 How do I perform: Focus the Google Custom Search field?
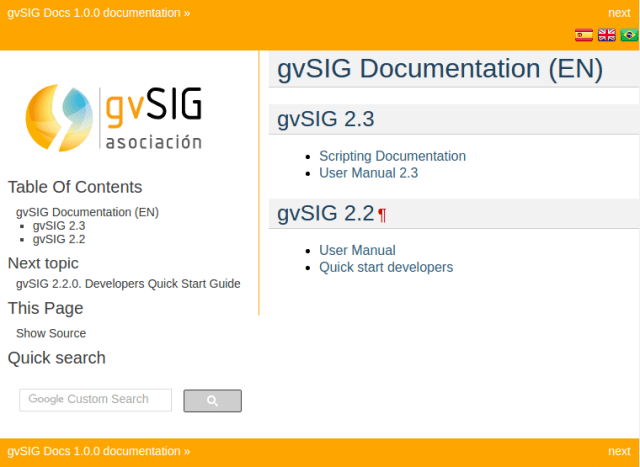tap(96, 400)
